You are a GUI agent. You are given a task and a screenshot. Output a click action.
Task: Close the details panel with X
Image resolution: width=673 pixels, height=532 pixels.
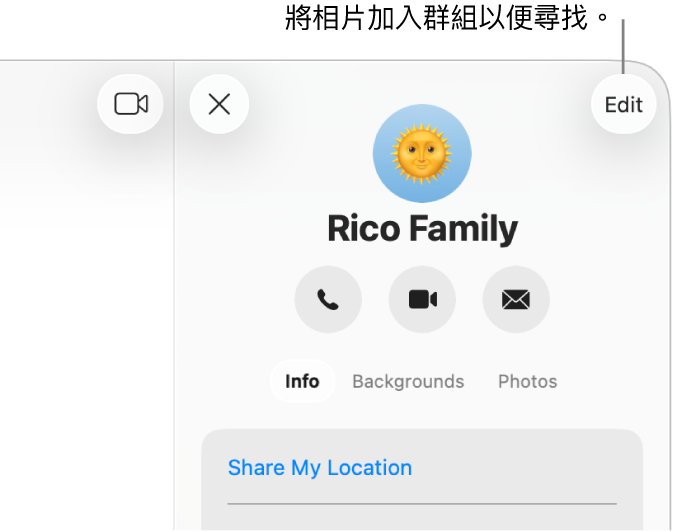(219, 104)
